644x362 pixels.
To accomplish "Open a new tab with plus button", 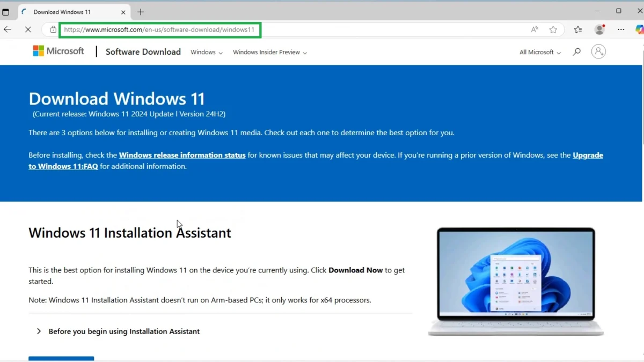I will tap(141, 12).
